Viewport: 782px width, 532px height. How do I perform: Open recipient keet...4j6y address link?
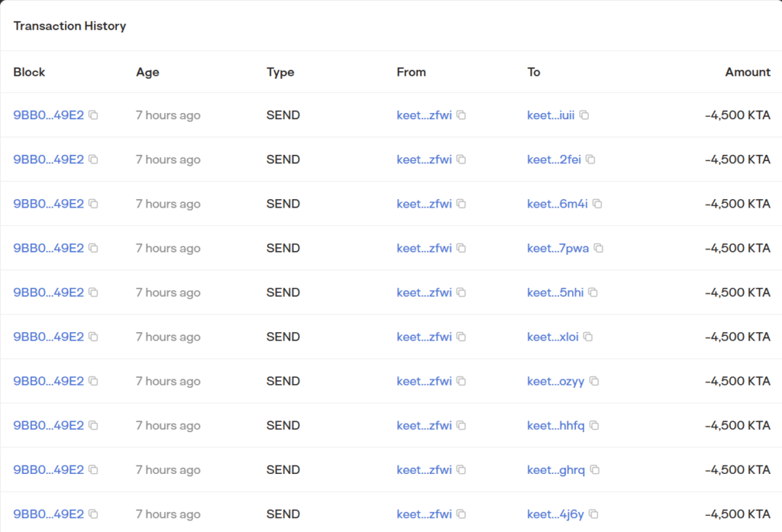pos(555,514)
